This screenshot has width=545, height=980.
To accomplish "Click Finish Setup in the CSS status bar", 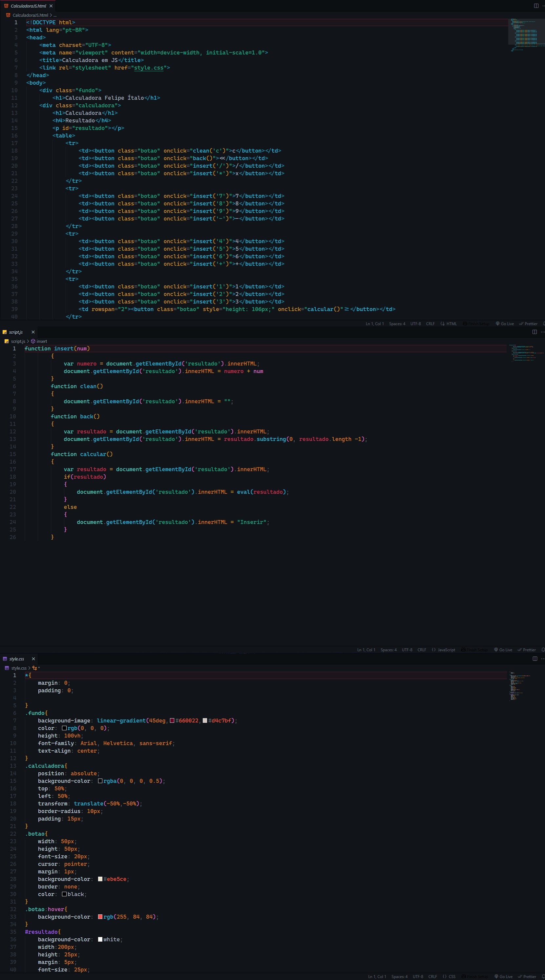I will (x=474, y=977).
